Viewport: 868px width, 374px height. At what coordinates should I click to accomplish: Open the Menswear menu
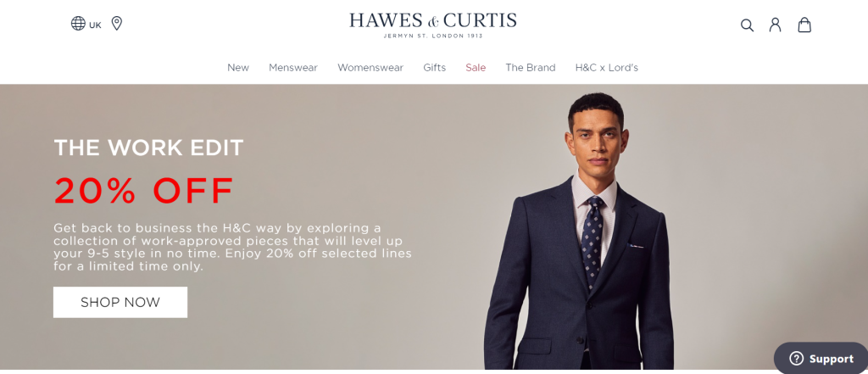(x=293, y=68)
